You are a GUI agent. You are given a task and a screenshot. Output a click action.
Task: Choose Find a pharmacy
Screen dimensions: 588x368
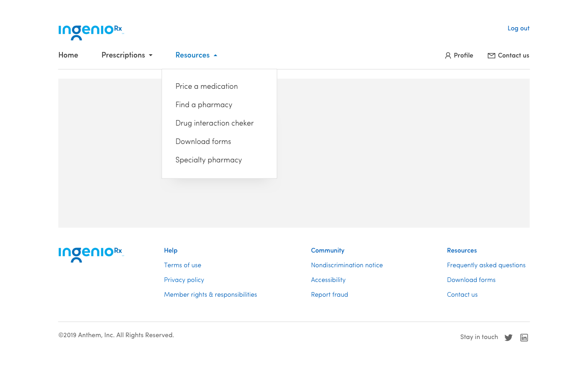[204, 105]
